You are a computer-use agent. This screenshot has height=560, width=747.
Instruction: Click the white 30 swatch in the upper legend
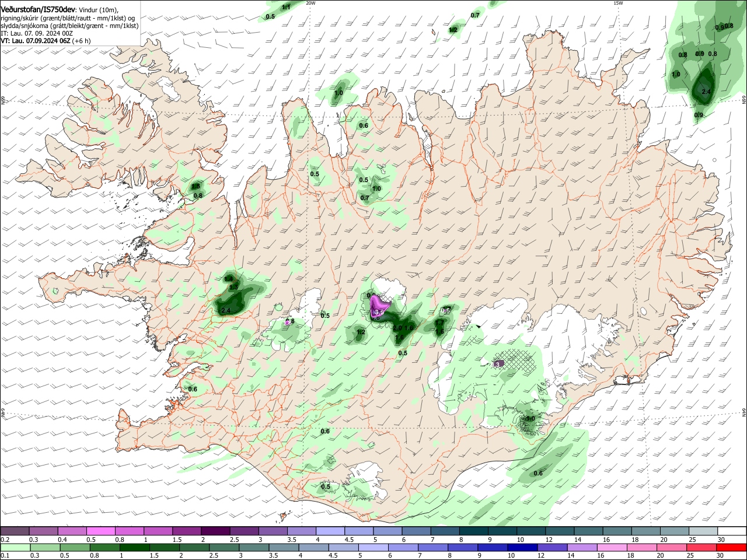tap(732, 531)
